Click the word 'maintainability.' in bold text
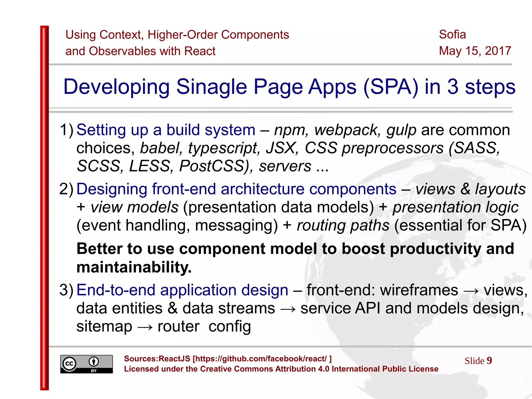This screenshot has height=399, width=532. pyautogui.click(x=134, y=267)
